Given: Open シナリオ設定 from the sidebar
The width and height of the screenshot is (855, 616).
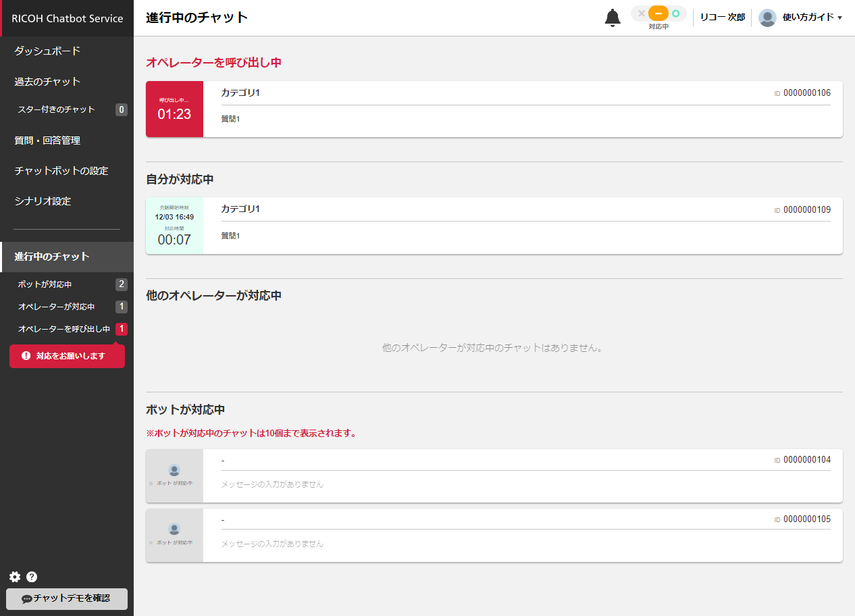Looking at the screenshot, I should (x=43, y=201).
